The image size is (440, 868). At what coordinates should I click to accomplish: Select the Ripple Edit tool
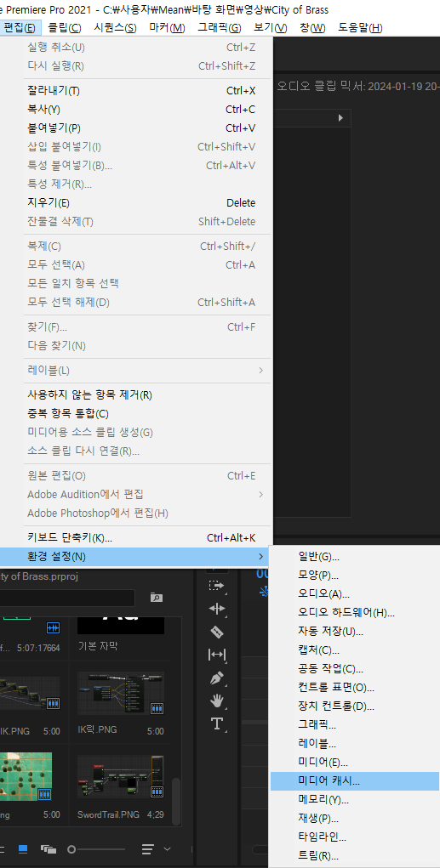tap(216, 609)
